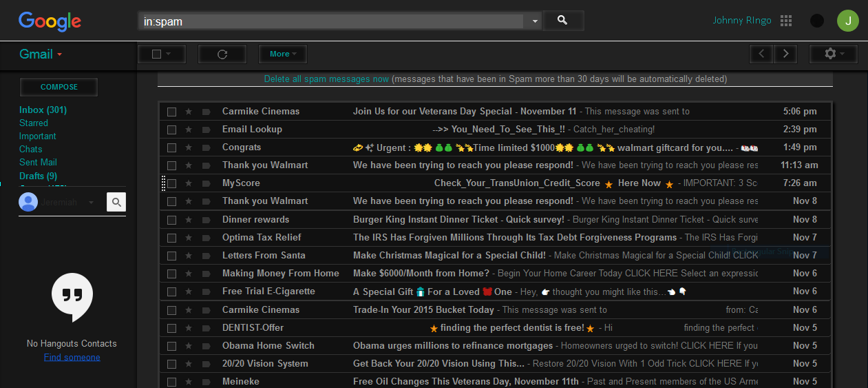Click the Google logo
Image resolution: width=868 pixels, height=388 pixels.
pyautogui.click(x=50, y=21)
